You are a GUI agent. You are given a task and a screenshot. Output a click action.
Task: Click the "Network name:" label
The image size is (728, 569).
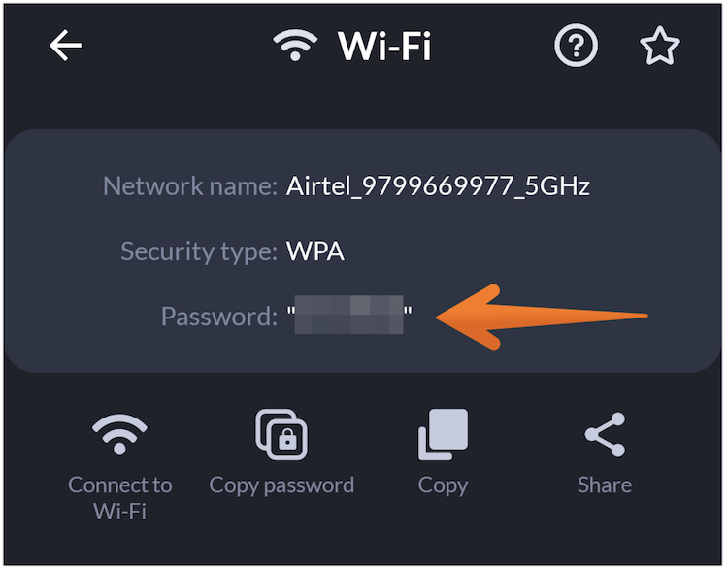coord(190,186)
